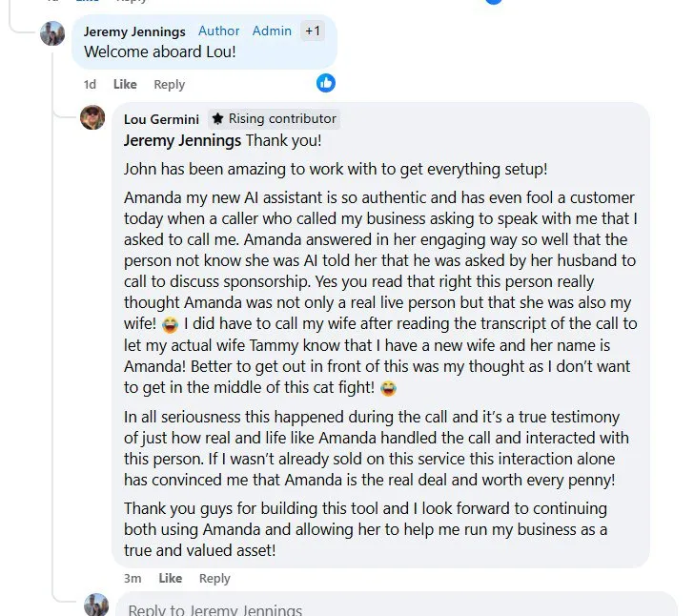The width and height of the screenshot is (694, 616).
Task: Open the +1 badges indicator
Action: tap(313, 31)
